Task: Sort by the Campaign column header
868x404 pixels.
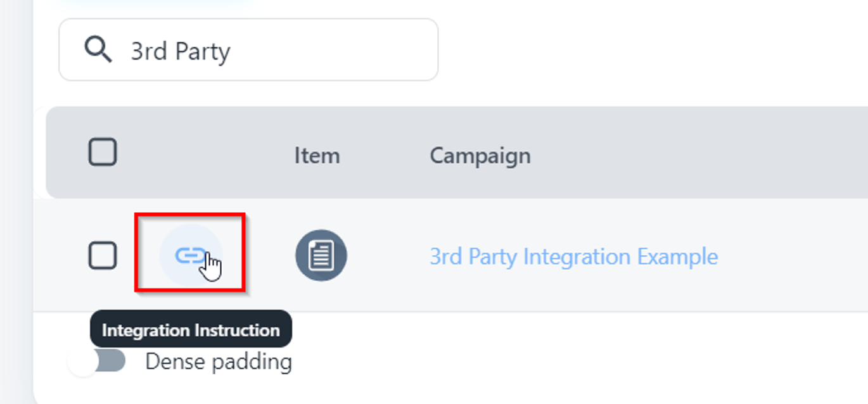Action: [480, 155]
